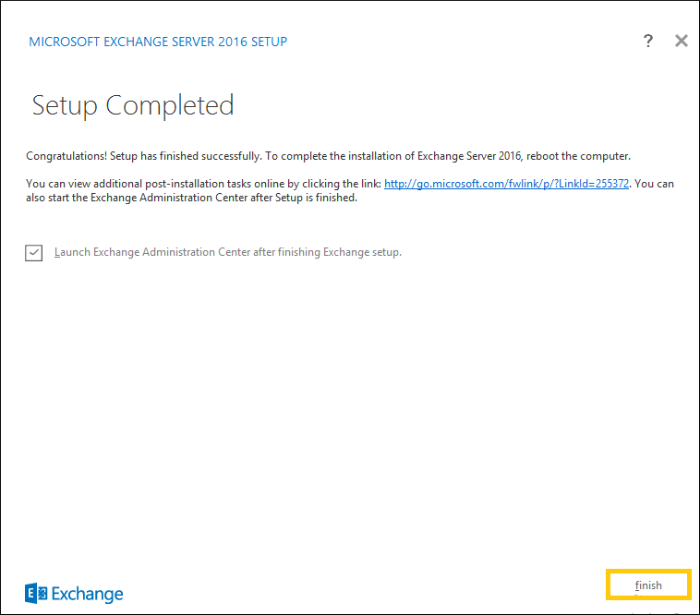Open the help question mark icon
700x615 pixels.
tap(647, 41)
